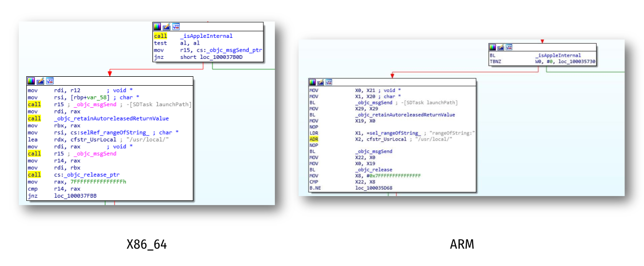This screenshot has width=644, height=266.
Task: Click the 'cs:selRef_rangeOfString_' operand
Action: [x=111, y=132]
